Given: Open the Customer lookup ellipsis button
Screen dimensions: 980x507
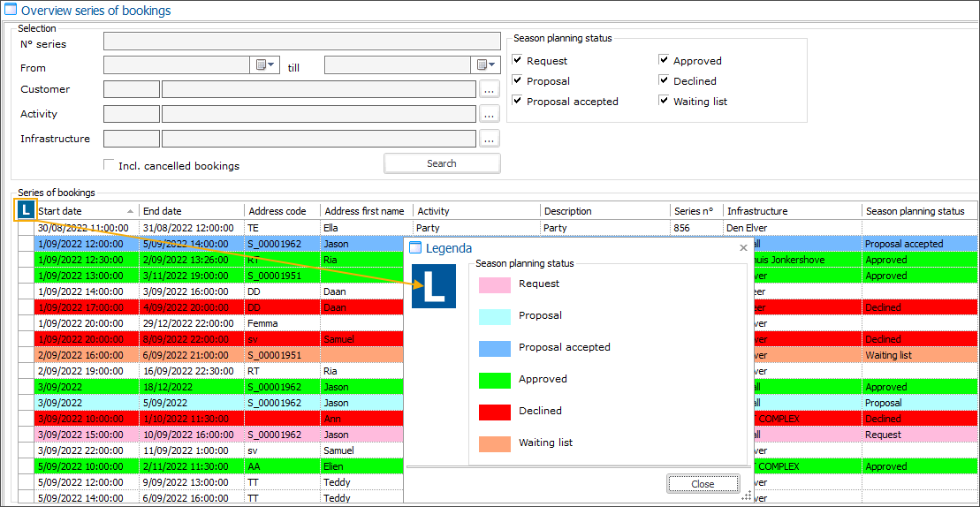Looking at the screenshot, I should (490, 89).
